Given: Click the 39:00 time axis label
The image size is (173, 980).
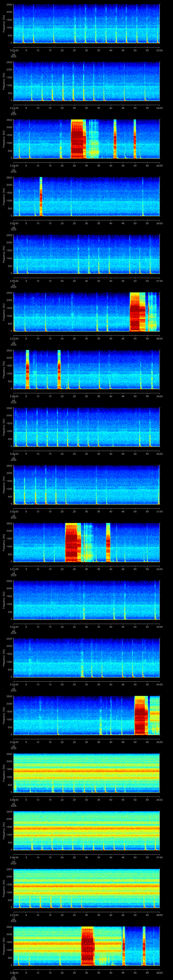Looking at the screenshot, I should click(160, 972).
